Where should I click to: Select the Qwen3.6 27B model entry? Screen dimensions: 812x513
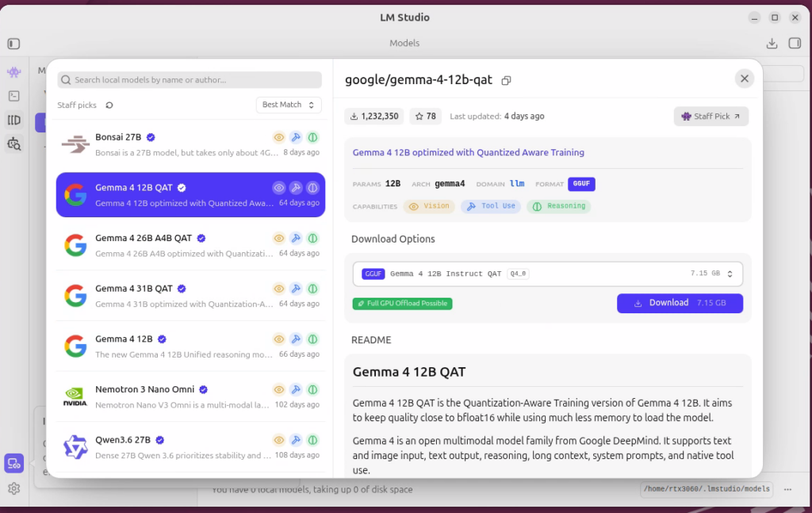(190, 447)
